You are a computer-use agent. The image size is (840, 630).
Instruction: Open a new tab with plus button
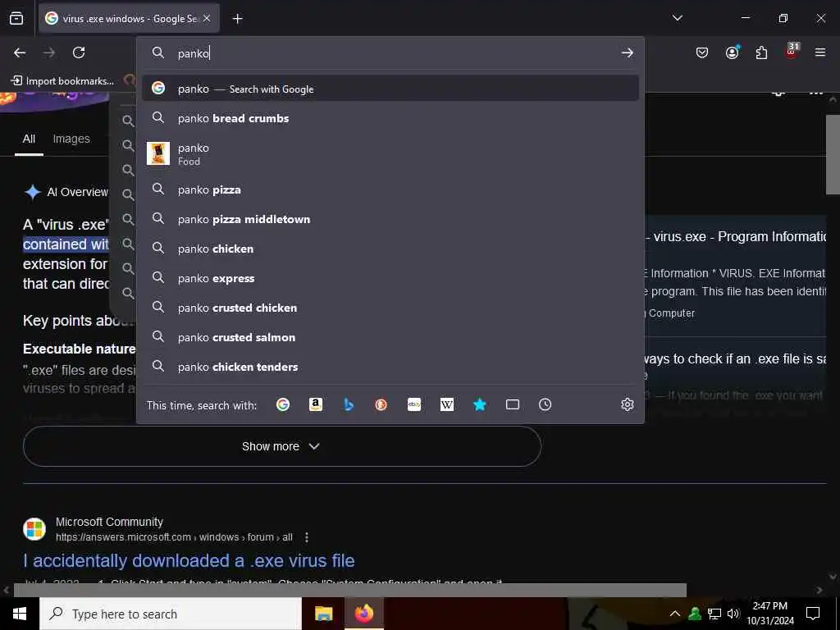click(x=237, y=19)
